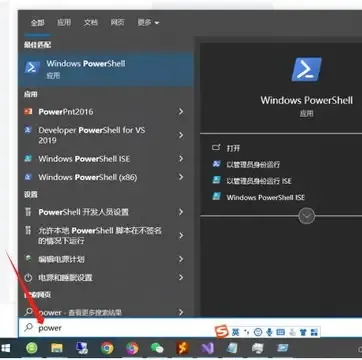
Task: Open 更多 dropdown tab
Action: [148, 23]
